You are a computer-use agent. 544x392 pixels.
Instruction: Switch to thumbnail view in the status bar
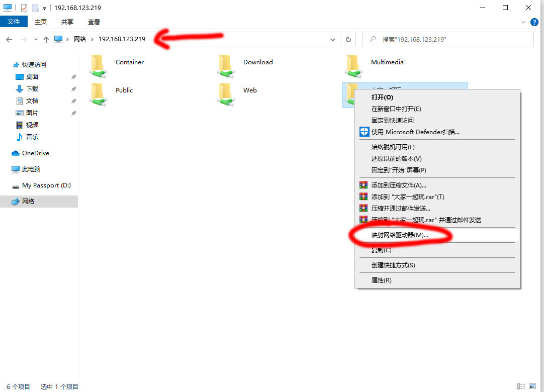[531, 386]
